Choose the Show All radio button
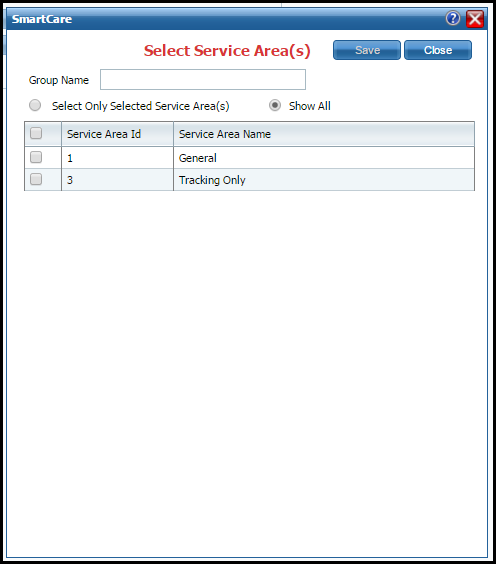The image size is (496, 564). point(275,105)
